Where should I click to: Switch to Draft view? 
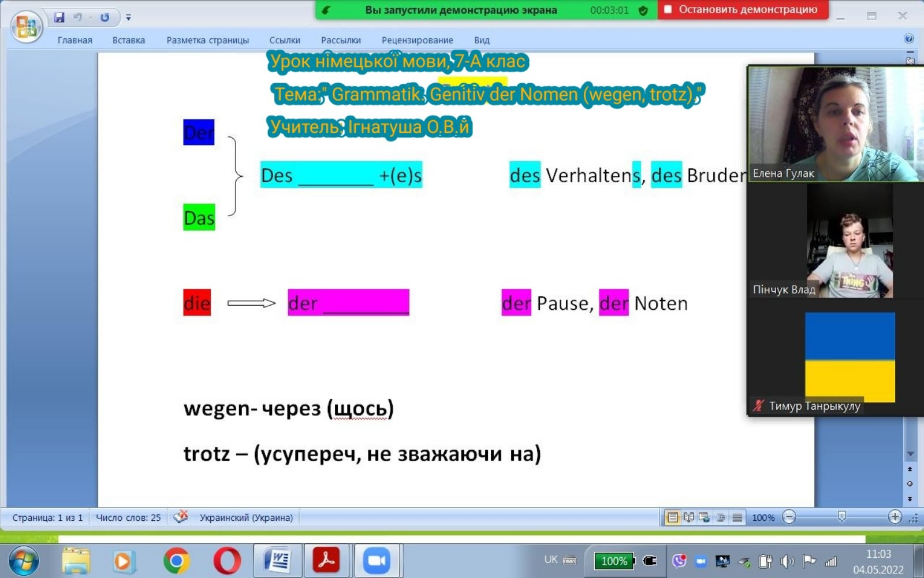[737, 517]
